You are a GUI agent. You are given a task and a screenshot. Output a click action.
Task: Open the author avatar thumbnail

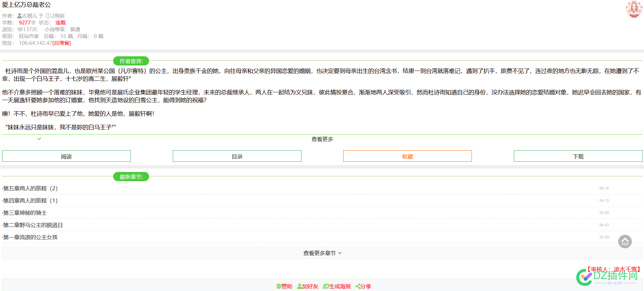point(634,9)
